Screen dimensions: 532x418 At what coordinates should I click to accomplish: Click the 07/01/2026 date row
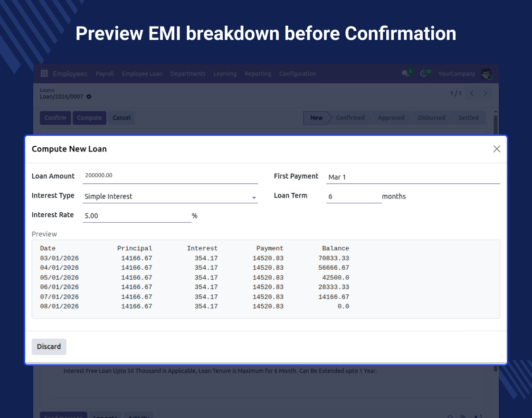tap(194, 297)
